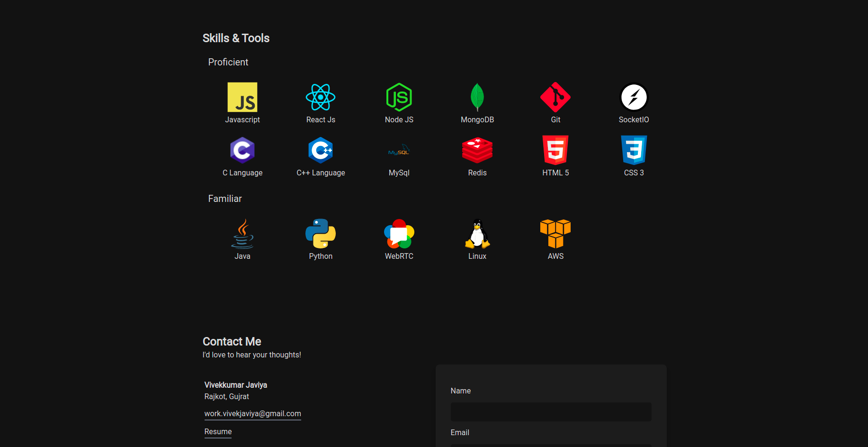Select the Git diamond logo icon
The image size is (868, 447).
(555, 97)
